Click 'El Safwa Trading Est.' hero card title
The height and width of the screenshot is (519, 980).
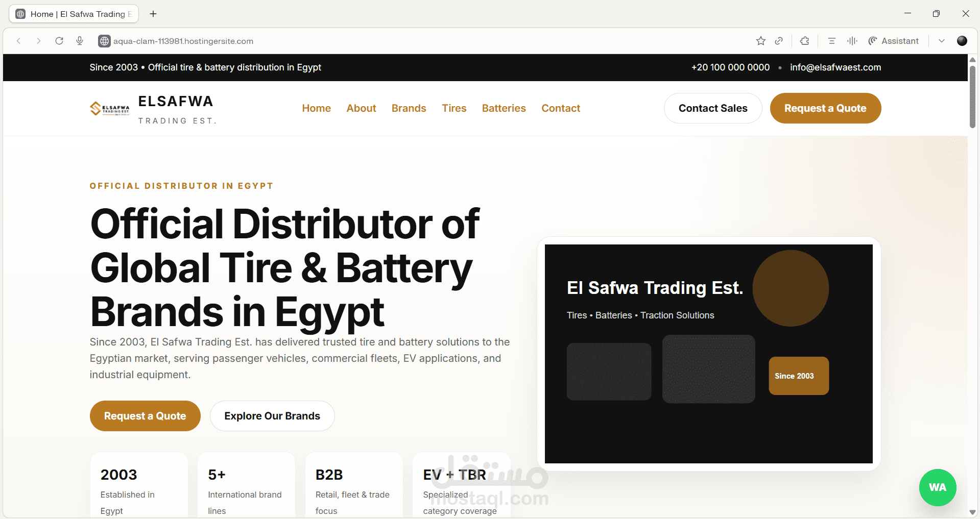coord(655,288)
